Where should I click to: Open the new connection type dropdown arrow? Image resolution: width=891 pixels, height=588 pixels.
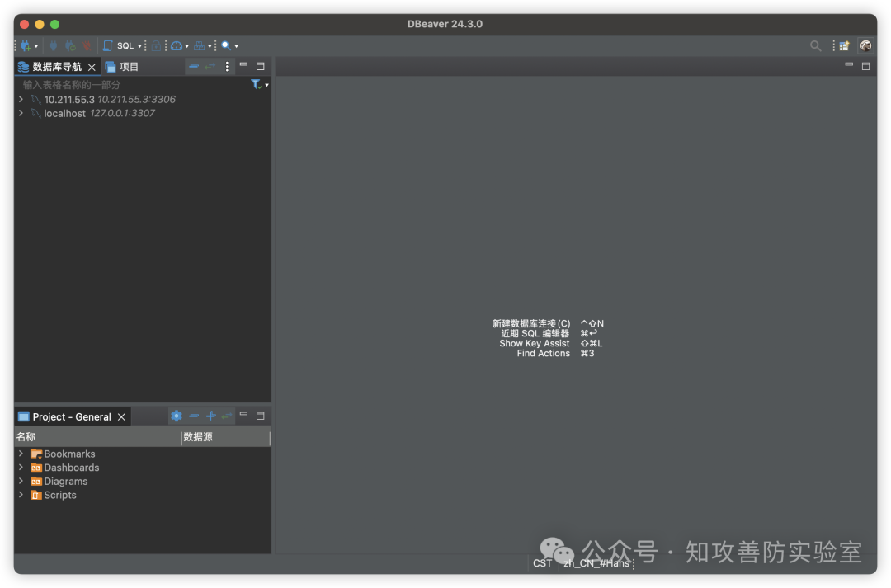[x=36, y=46]
